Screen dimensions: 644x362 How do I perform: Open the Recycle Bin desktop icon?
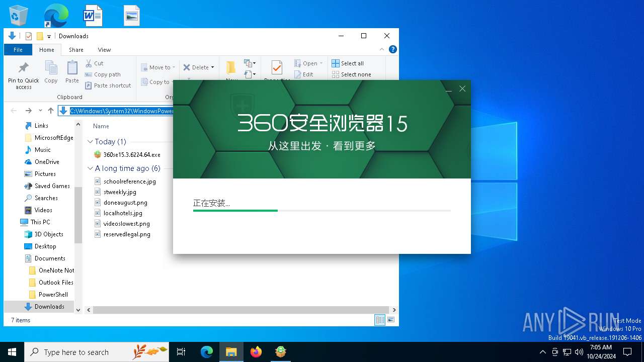pyautogui.click(x=19, y=15)
